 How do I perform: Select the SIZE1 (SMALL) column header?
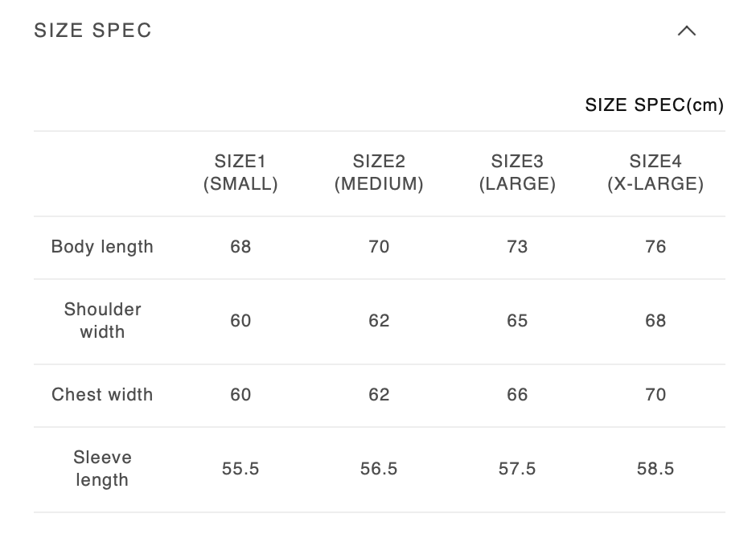point(240,173)
